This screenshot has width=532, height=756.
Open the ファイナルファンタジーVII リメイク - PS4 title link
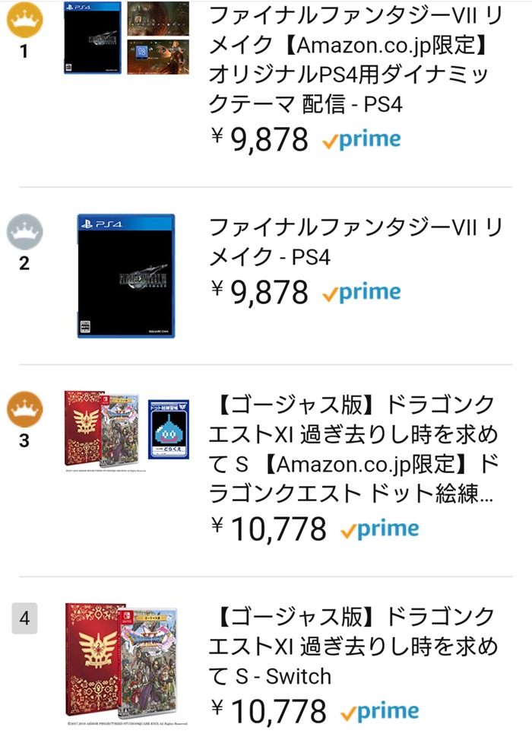pos(355,242)
